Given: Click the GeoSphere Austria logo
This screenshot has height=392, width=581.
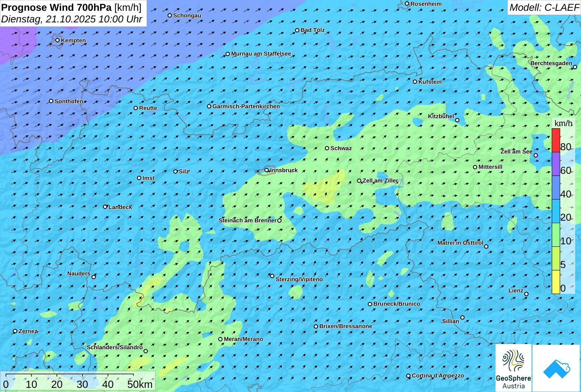Looking at the screenshot, I should [x=513, y=368].
